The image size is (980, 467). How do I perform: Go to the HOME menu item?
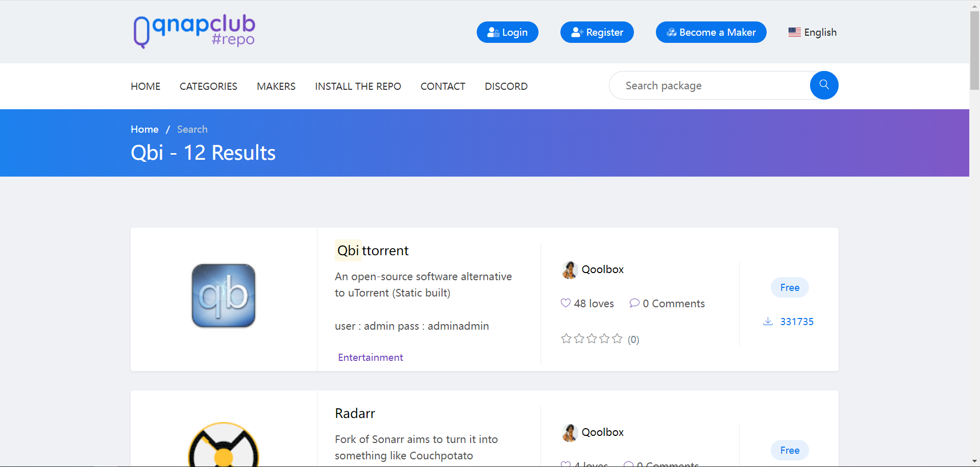[x=145, y=86]
